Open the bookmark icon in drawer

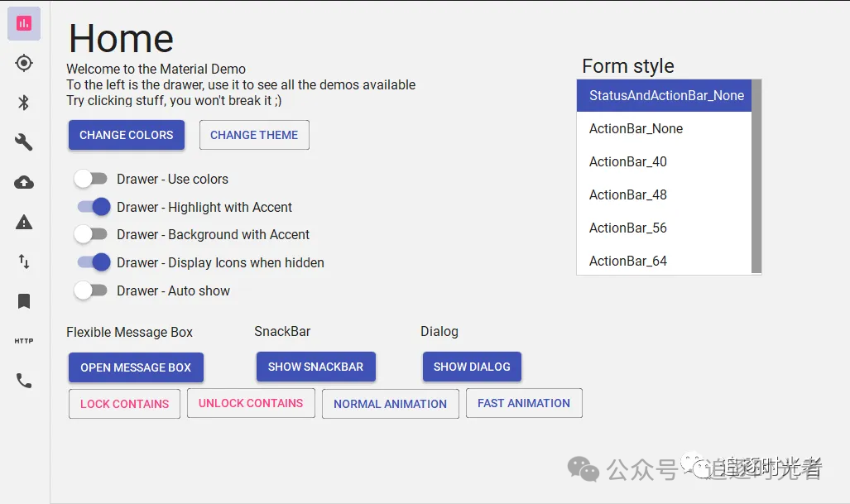24,301
